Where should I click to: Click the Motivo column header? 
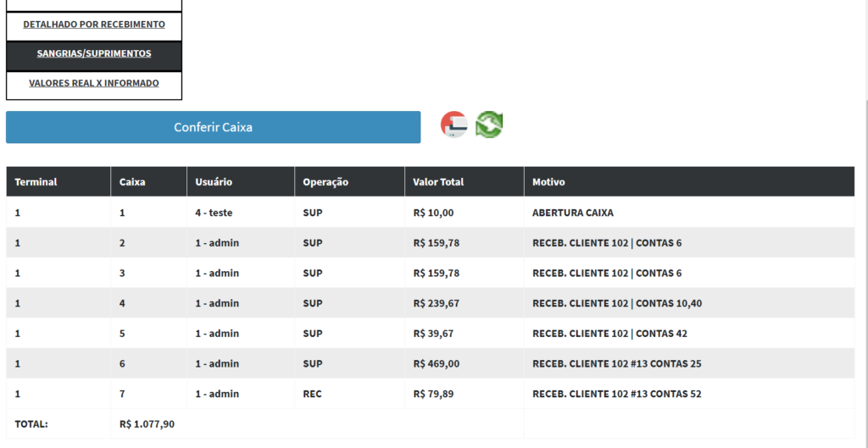click(x=548, y=182)
